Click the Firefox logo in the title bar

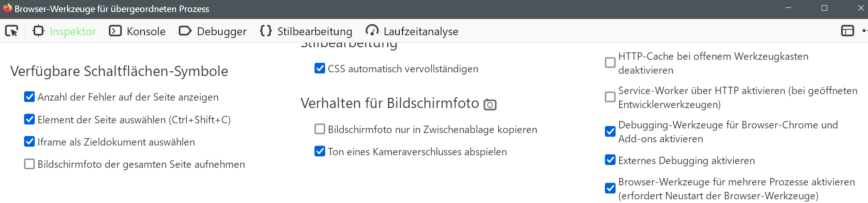click(7, 8)
